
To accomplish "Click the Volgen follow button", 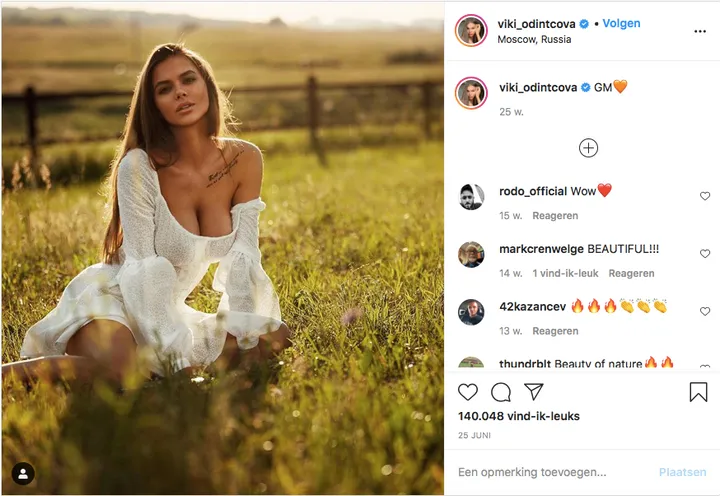I will pos(622,23).
